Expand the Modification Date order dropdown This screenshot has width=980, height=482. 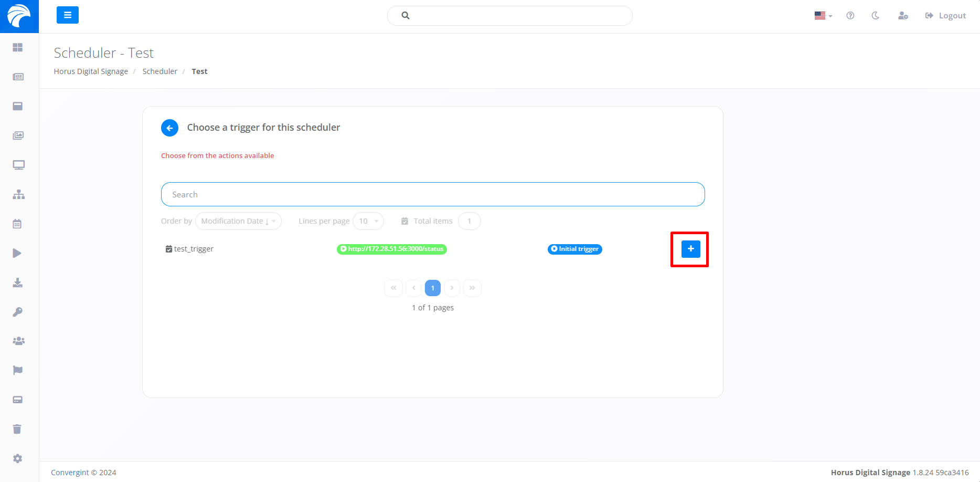pyautogui.click(x=238, y=221)
